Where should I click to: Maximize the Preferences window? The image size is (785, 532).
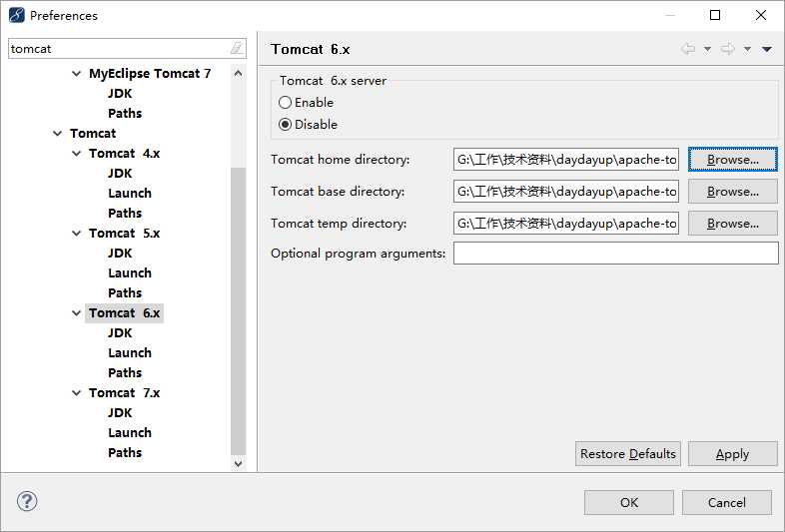pos(715,15)
